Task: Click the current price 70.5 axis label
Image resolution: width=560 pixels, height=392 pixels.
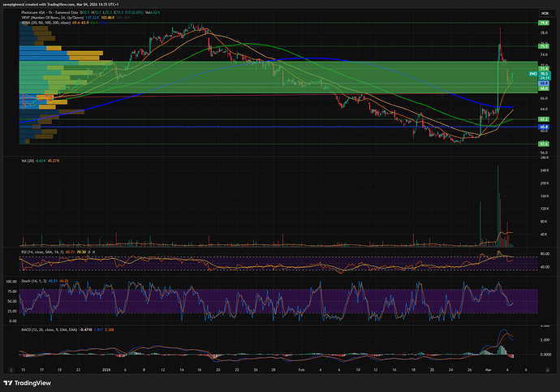Action: pyautogui.click(x=544, y=74)
